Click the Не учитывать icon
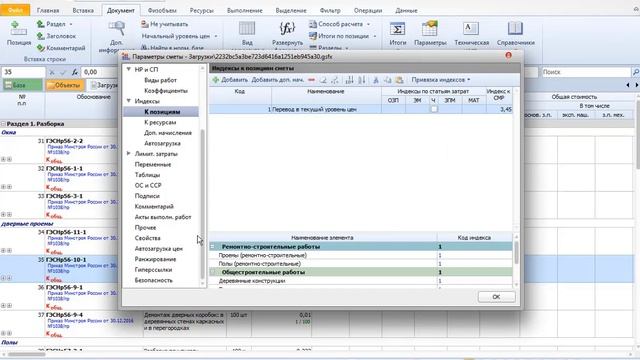640x360 pixels. [144, 24]
